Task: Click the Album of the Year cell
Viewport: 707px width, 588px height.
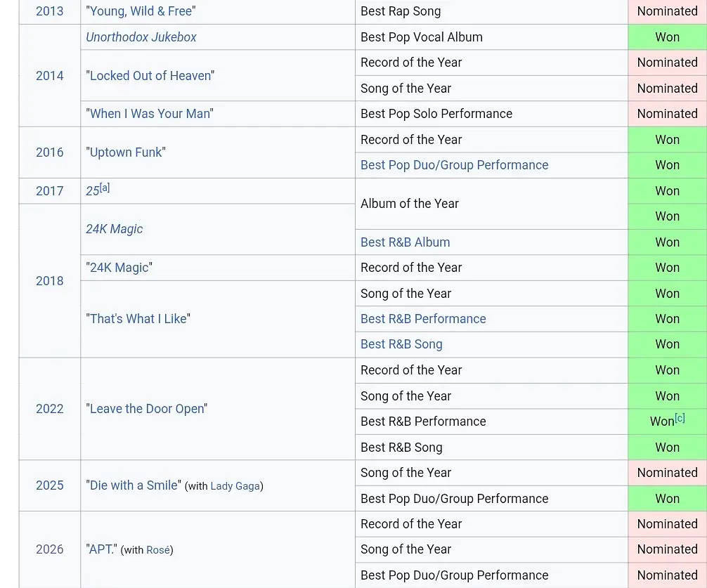Action: pyautogui.click(x=491, y=204)
